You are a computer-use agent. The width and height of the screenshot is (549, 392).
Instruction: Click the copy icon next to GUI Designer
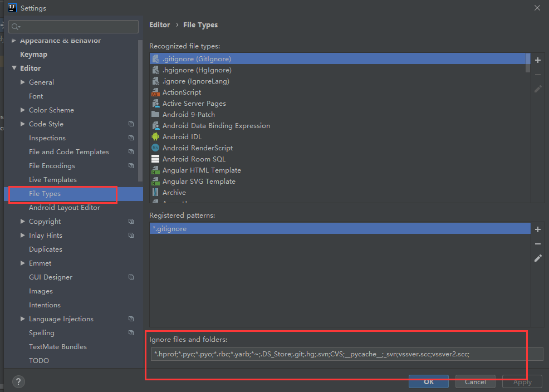tap(131, 277)
